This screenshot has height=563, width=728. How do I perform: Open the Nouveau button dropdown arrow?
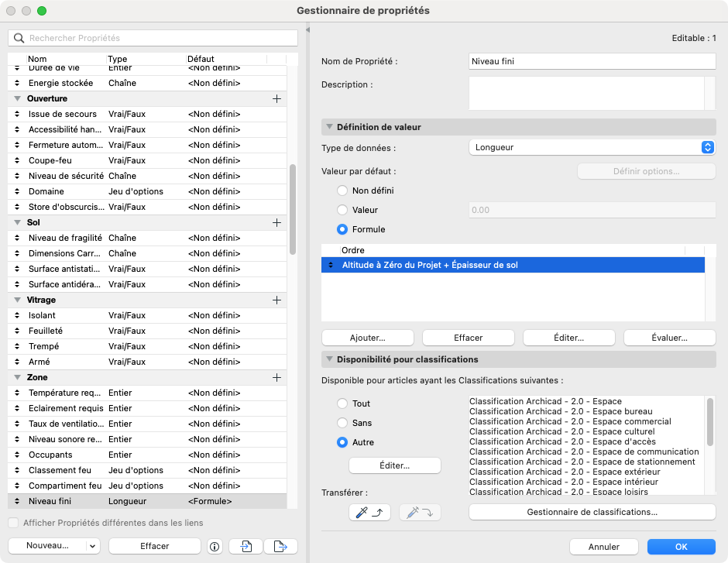tap(92, 546)
